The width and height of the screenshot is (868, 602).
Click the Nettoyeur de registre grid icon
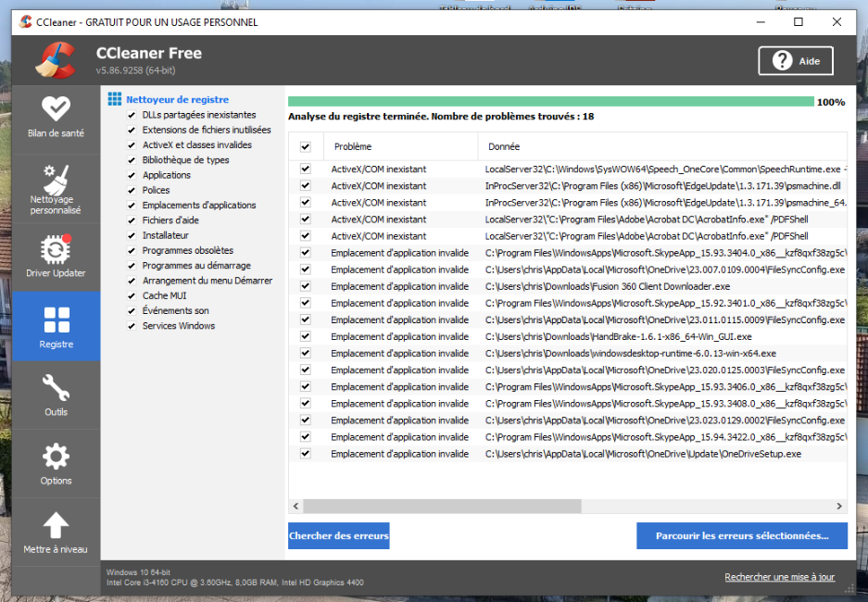coord(115,99)
